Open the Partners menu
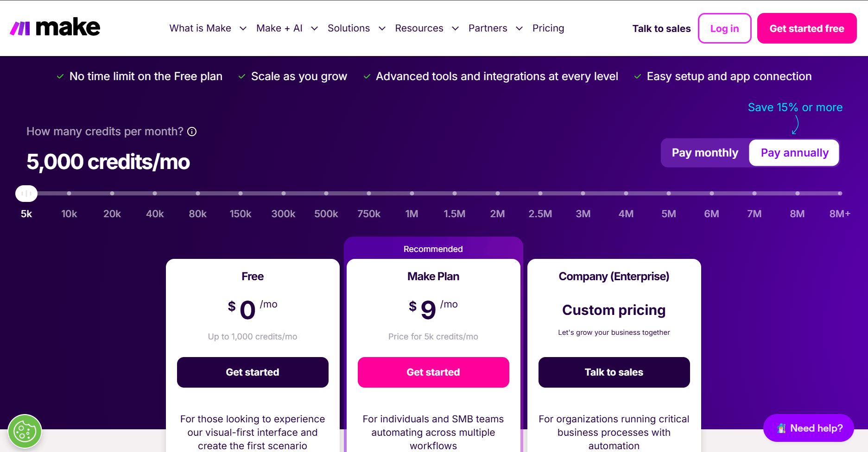Screen dimensions: 868x452 click(x=495, y=28)
